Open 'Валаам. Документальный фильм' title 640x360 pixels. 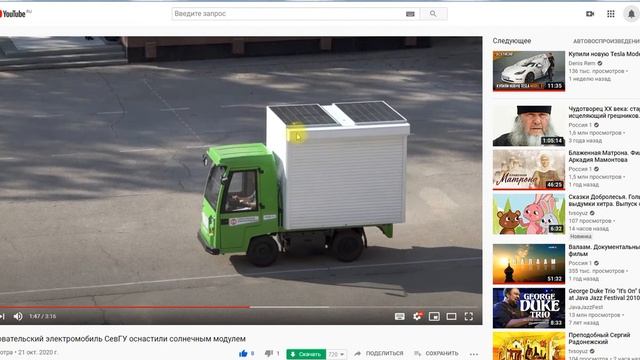604,250
